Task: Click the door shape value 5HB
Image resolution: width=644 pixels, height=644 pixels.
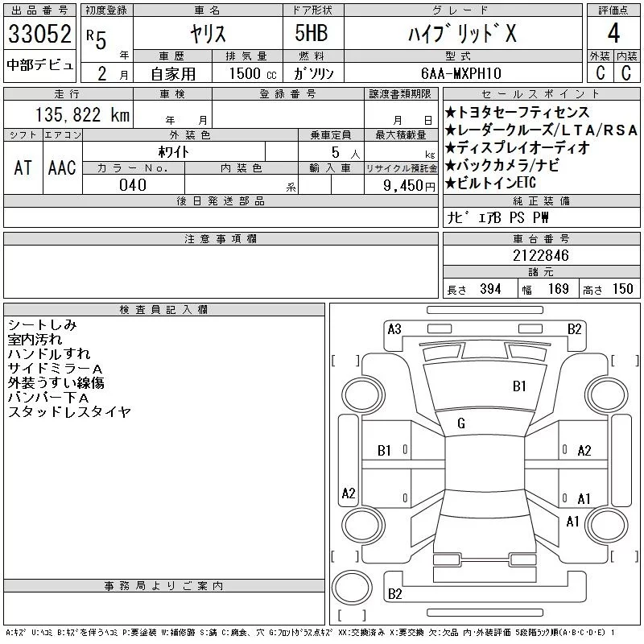Action: coord(312,33)
